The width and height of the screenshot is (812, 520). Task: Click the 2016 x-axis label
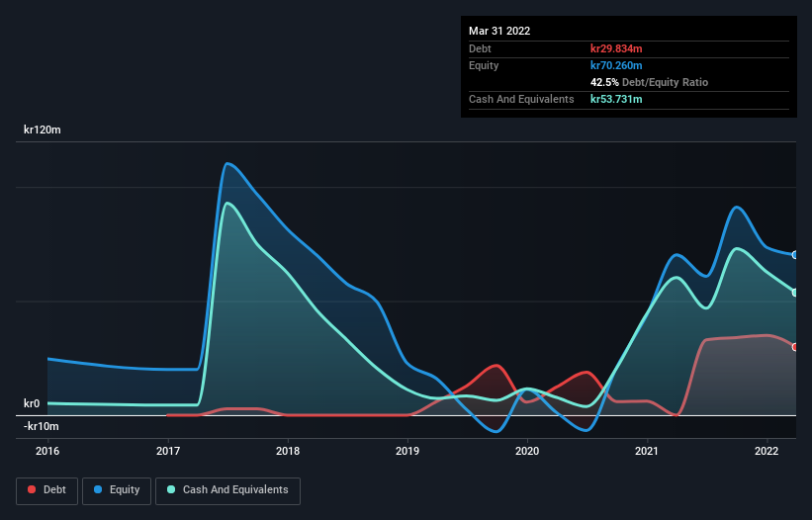point(47,451)
